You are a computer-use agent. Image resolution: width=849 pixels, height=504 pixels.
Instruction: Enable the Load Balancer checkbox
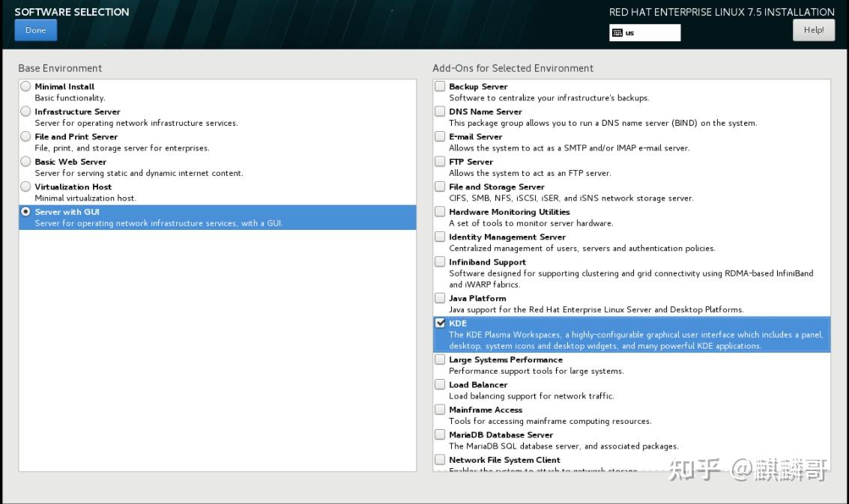pos(440,384)
